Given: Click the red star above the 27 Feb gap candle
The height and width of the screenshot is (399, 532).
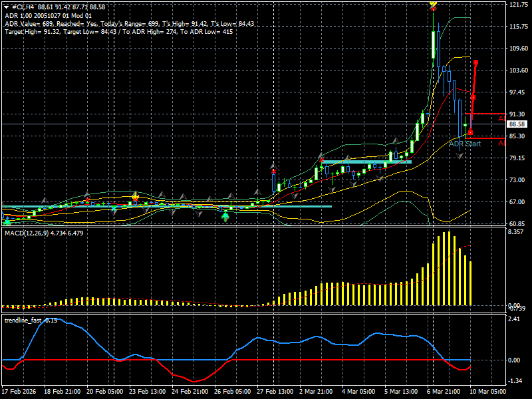Looking at the screenshot, I should pyautogui.click(x=274, y=172).
